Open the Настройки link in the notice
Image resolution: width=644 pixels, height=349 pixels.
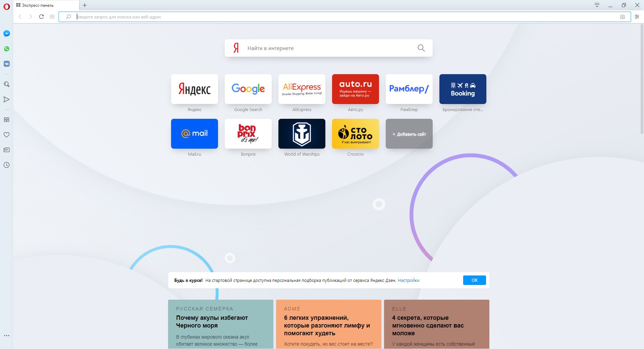coord(409,281)
